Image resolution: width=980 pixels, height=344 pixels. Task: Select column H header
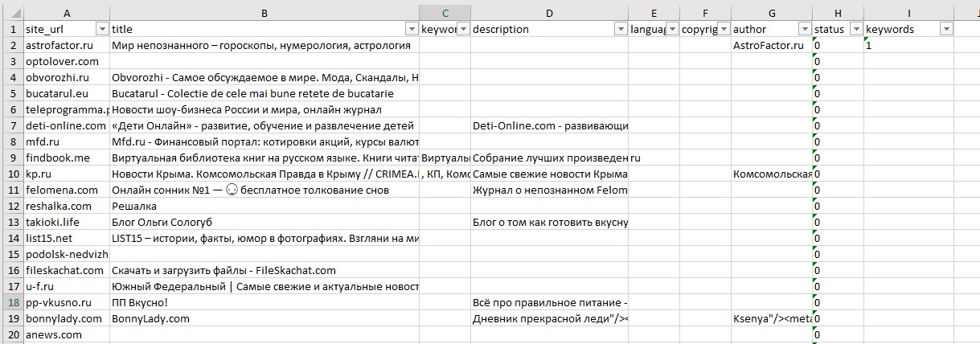click(838, 12)
